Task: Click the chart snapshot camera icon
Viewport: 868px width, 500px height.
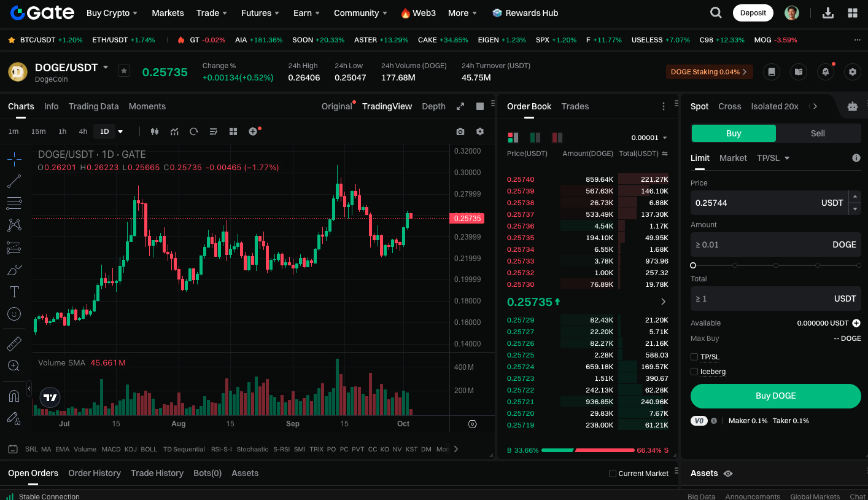Action: 460,131
